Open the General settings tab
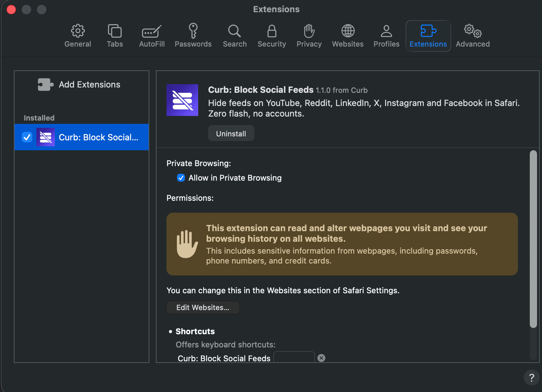The width and height of the screenshot is (542, 392). 78,36
